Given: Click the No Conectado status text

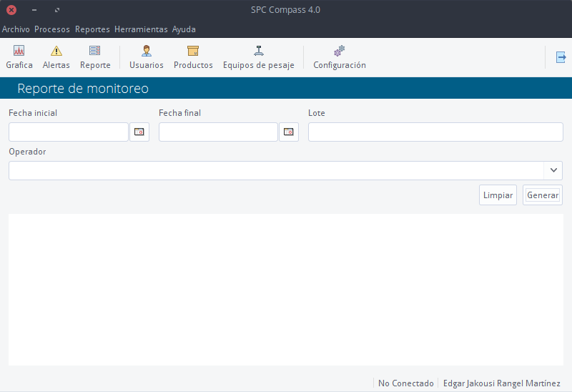Looking at the screenshot, I should (405, 383).
